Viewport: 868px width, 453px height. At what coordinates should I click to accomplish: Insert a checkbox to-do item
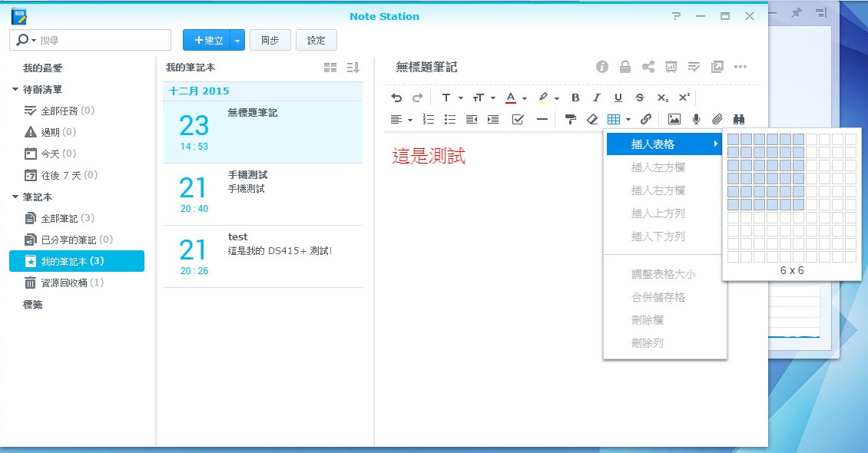click(518, 120)
